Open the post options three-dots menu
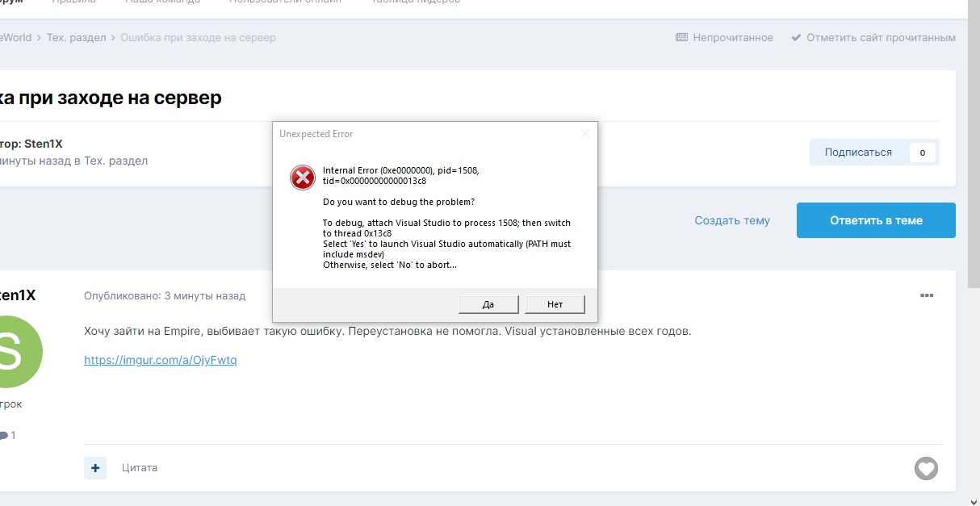 click(926, 296)
